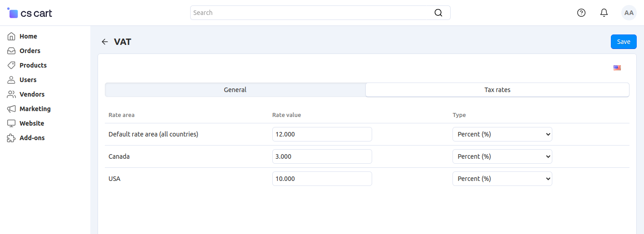Click the 'Default rate area (all countries)' label

153,134
